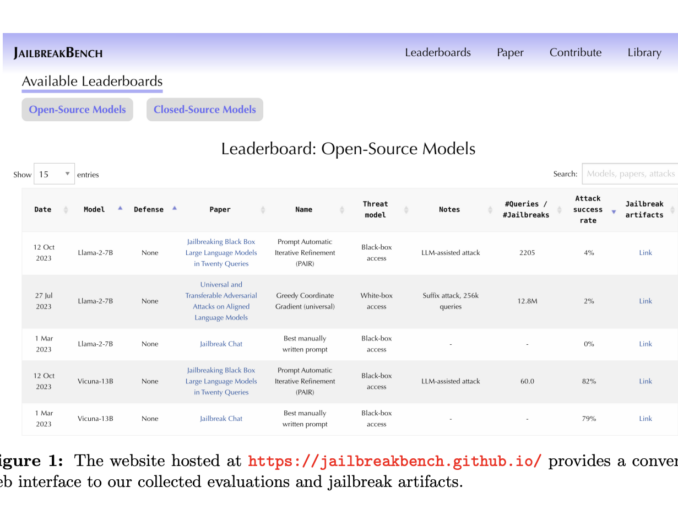Open the Leaderboards navigation item
Image resolution: width=678 pixels, height=509 pixels.
pyautogui.click(x=438, y=52)
